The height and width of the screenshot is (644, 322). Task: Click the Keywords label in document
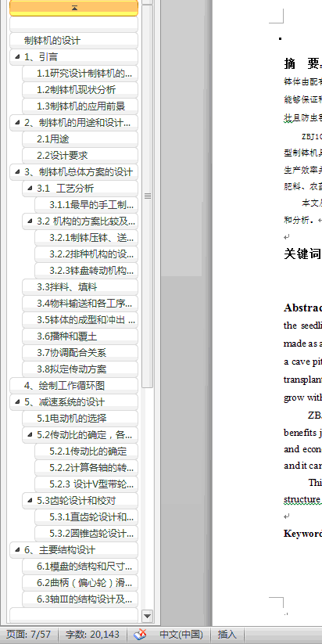[302, 533]
